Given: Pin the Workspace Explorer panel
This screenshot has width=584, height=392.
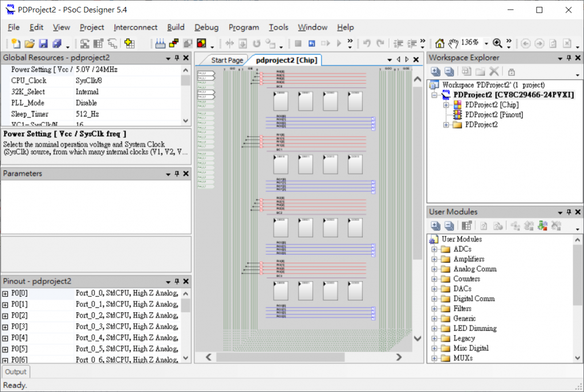Looking at the screenshot, I should [x=569, y=58].
